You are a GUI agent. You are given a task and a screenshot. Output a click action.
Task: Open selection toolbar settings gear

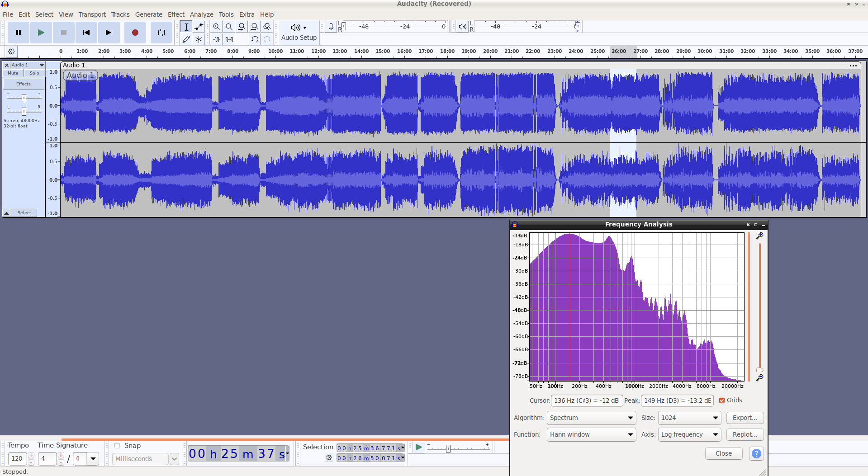click(x=329, y=458)
